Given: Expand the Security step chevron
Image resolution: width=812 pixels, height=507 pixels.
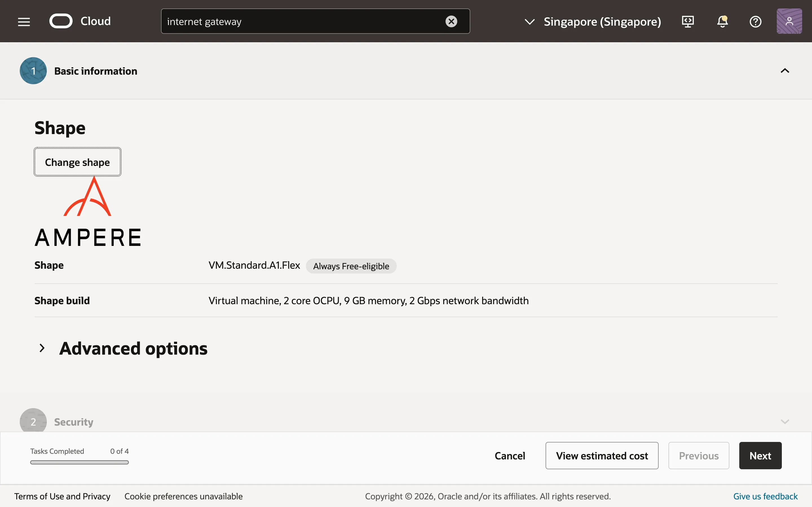Looking at the screenshot, I should click(784, 421).
